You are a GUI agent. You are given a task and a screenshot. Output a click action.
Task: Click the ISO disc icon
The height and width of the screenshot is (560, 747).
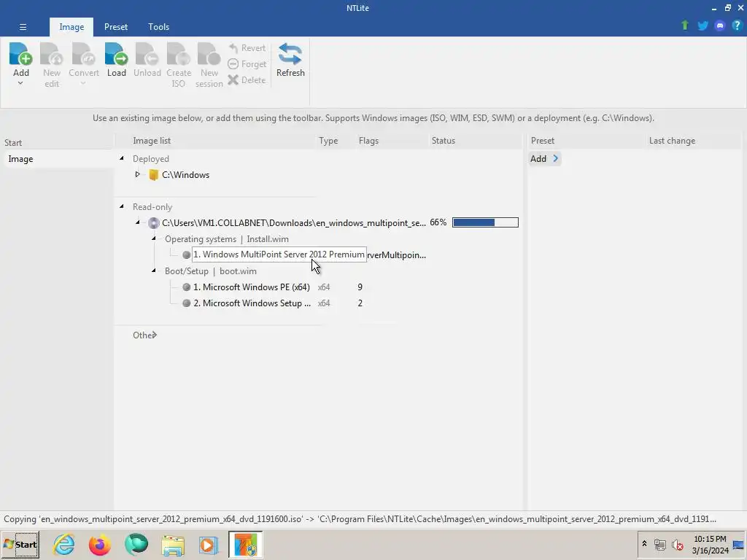(x=153, y=223)
